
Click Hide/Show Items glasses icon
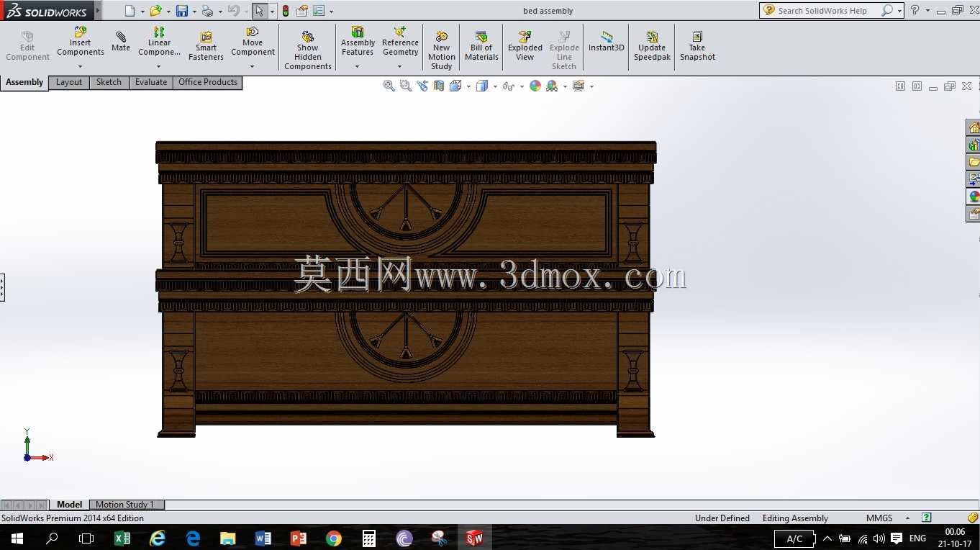508,86
